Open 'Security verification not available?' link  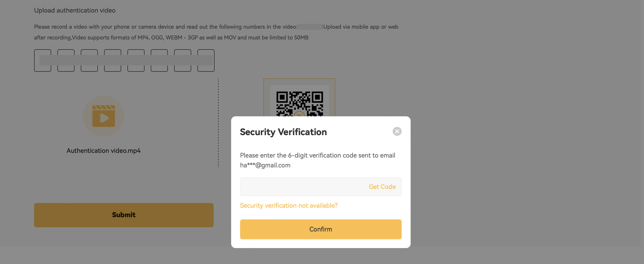coord(289,205)
